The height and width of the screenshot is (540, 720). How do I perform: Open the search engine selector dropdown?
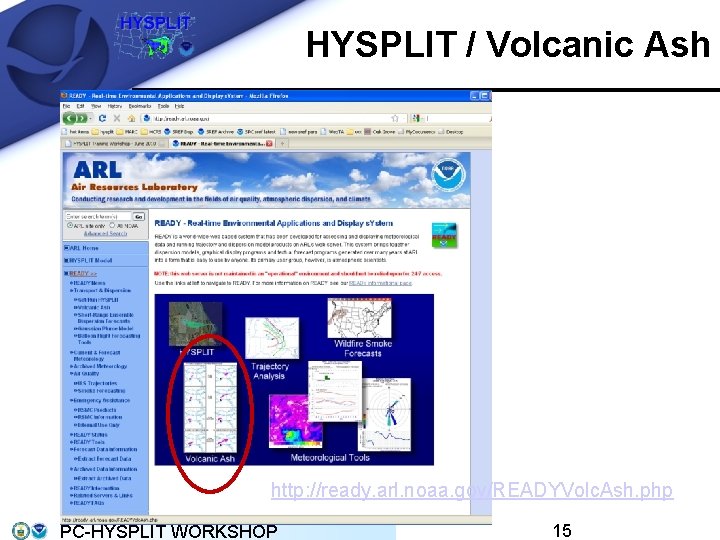417,118
